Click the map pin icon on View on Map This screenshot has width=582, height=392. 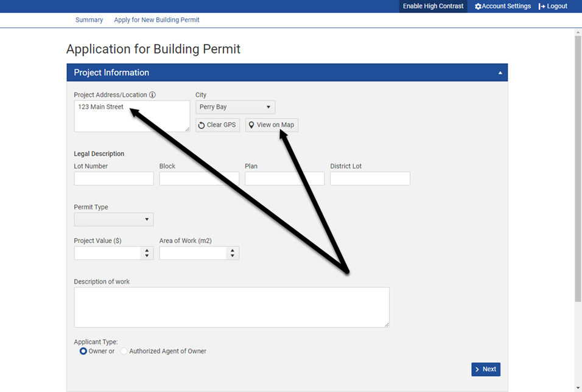tap(251, 124)
